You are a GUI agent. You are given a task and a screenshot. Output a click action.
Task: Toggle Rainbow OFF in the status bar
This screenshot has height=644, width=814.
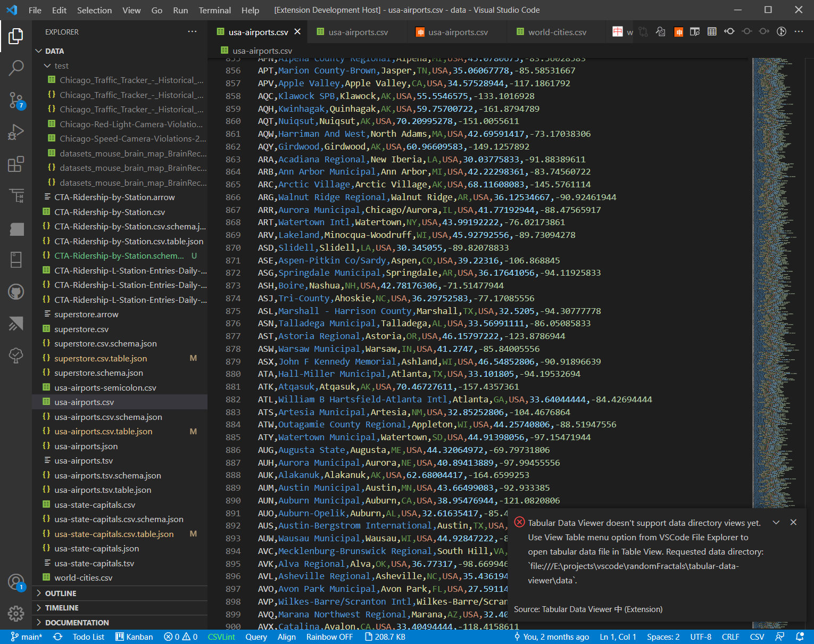tap(330, 637)
